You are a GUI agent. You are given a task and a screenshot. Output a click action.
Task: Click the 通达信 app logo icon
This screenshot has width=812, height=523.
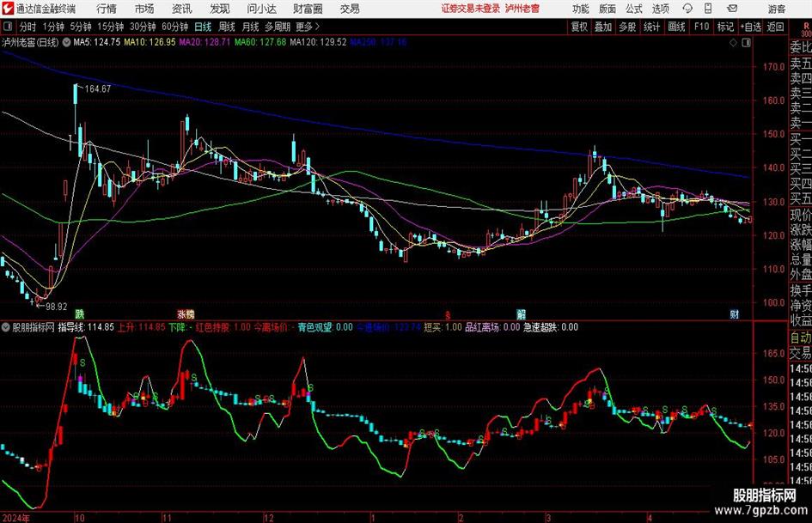7,9
